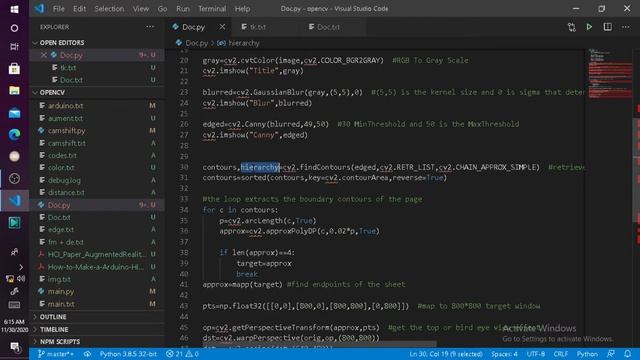Screen dimensions: 640x360
Task: Open the Go menu
Action: point(162,9)
